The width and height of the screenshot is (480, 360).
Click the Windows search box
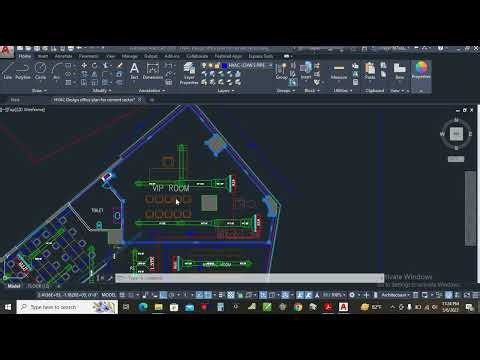pos(67,307)
